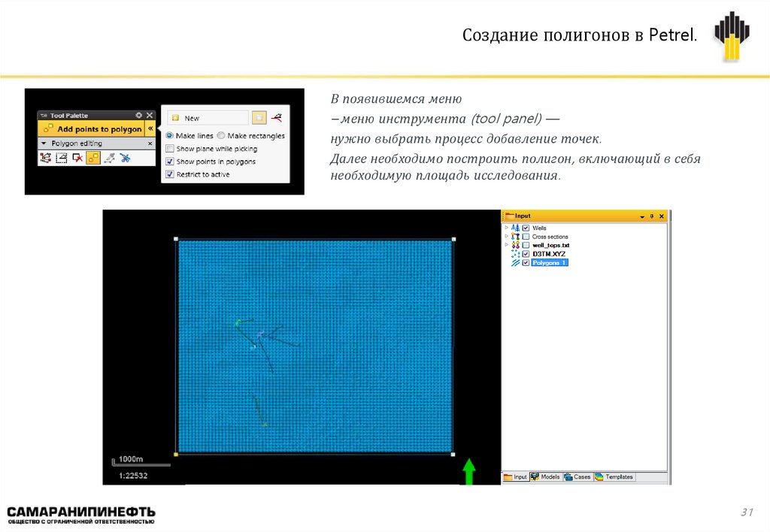770x532 pixels.
Task: Check the well_tops.txt checkbox
Action: pyautogui.click(x=526, y=245)
